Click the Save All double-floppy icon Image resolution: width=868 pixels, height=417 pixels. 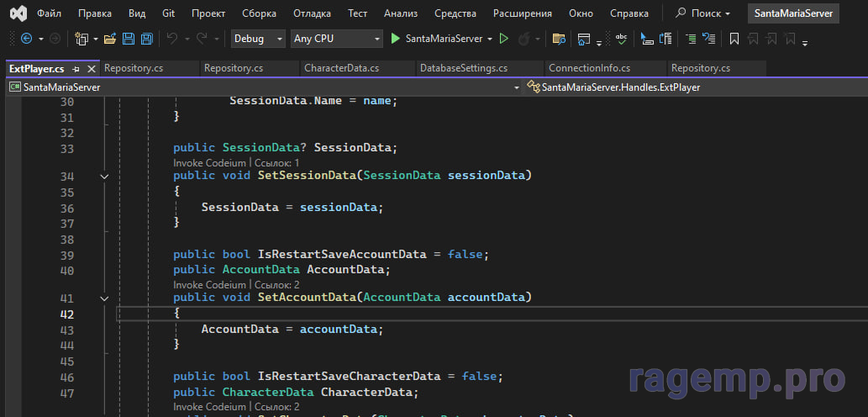pos(147,39)
